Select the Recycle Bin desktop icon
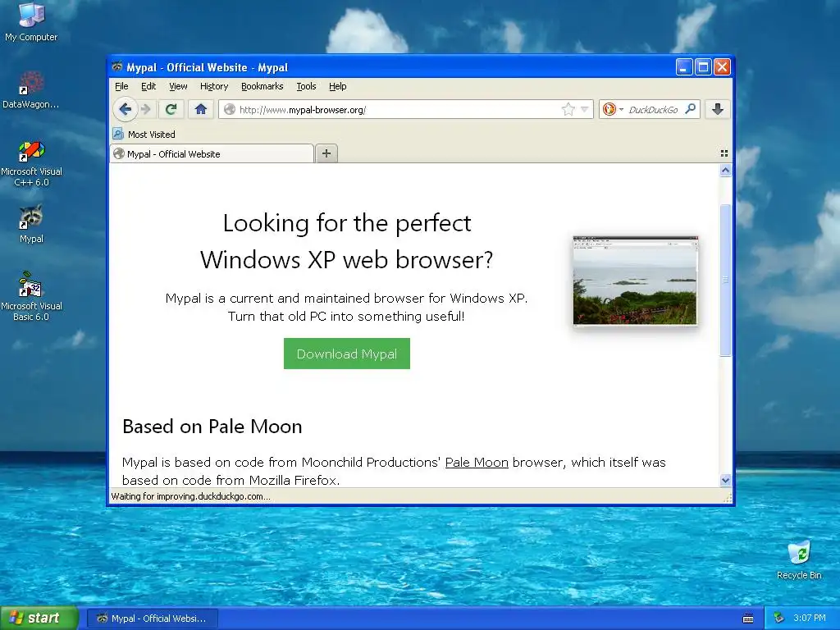This screenshot has width=840, height=630. [x=799, y=559]
